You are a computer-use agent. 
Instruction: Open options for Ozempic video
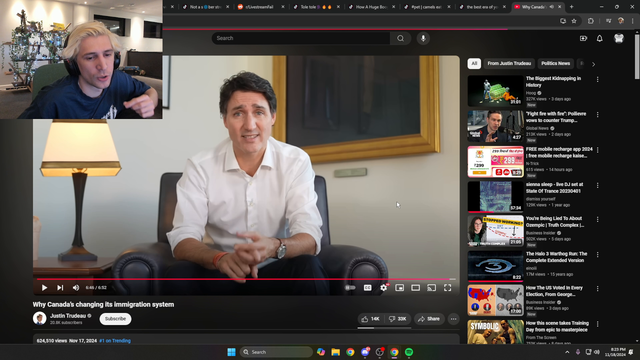[x=598, y=220]
